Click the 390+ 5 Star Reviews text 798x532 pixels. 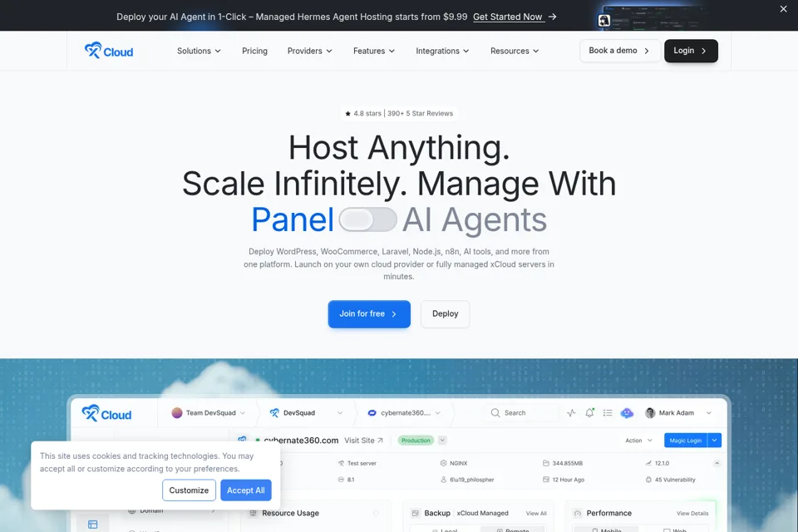(420, 114)
